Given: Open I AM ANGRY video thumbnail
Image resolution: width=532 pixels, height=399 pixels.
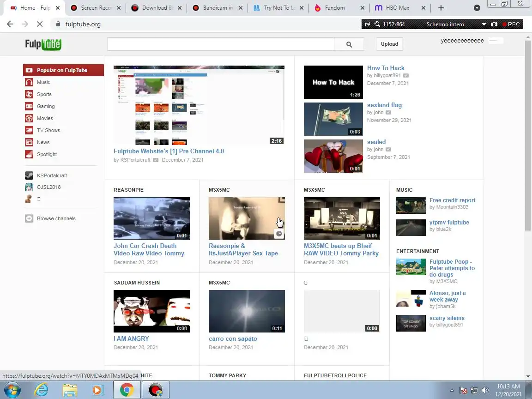Looking at the screenshot, I should 151,311.
